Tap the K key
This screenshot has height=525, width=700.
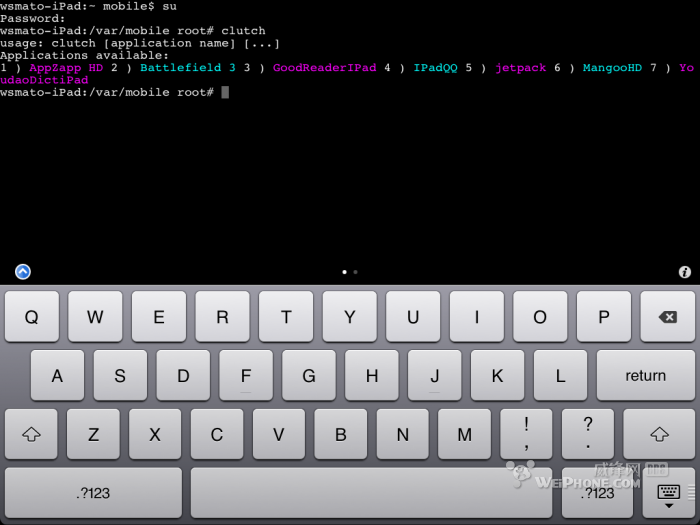497,375
